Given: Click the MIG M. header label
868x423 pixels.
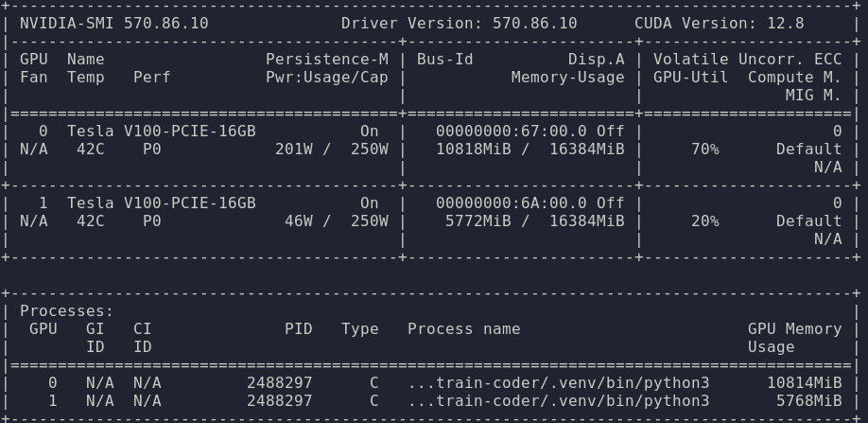Looking at the screenshot, I should (x=814, y=96).
